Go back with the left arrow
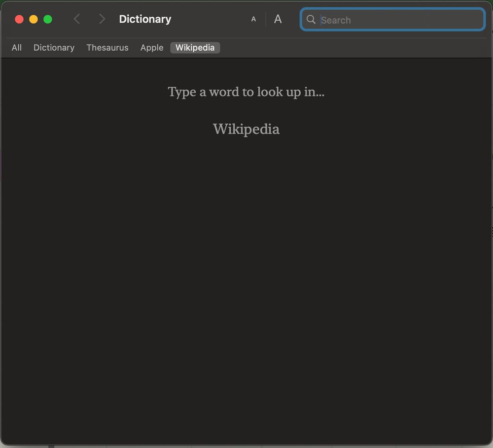 click(77, 19)
